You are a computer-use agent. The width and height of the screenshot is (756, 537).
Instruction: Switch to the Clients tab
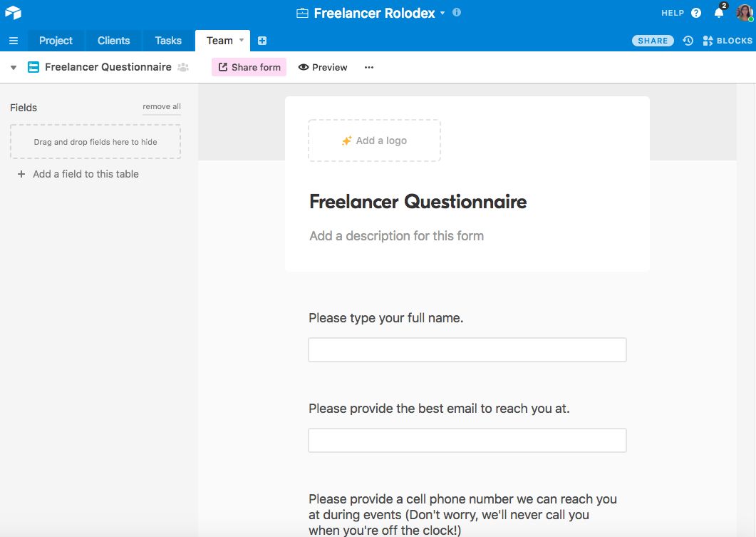[113, 41]
